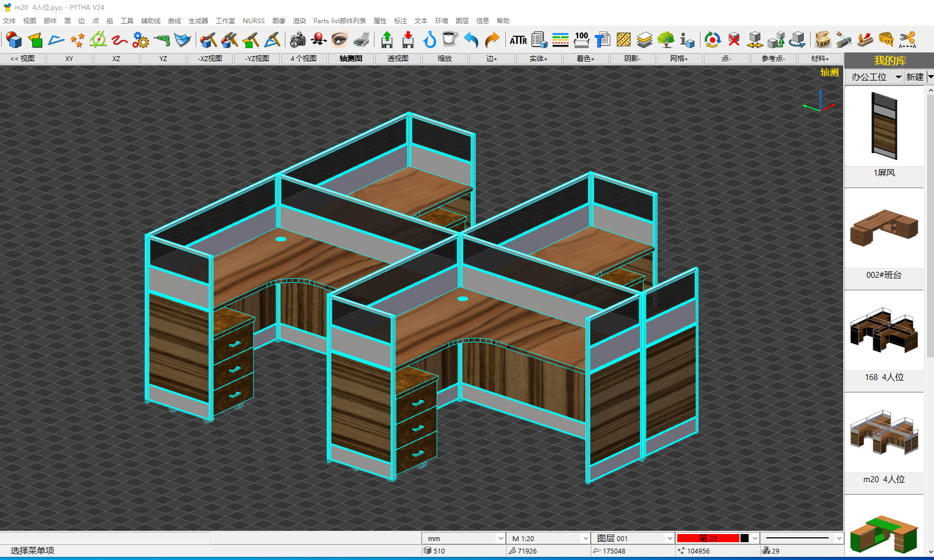This screenshot has height=560, width=934.
Task: Toggle the 网格+ grid button
Action: pos(679,58)
